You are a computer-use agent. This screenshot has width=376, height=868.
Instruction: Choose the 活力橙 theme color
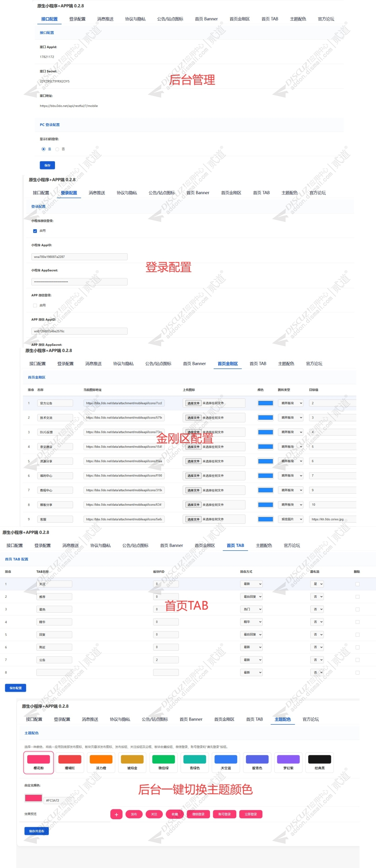(101, 762)
